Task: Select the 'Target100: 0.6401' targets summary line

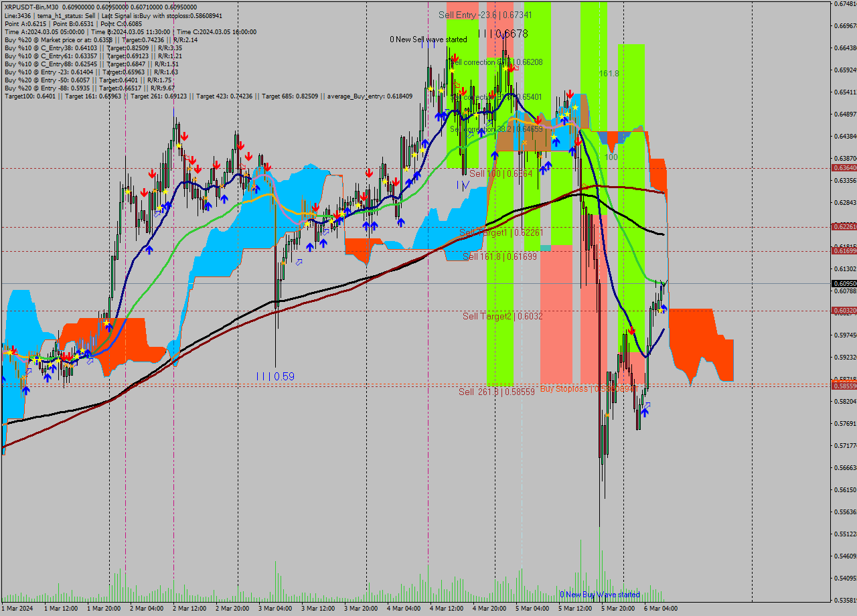Action: [208, 96]
